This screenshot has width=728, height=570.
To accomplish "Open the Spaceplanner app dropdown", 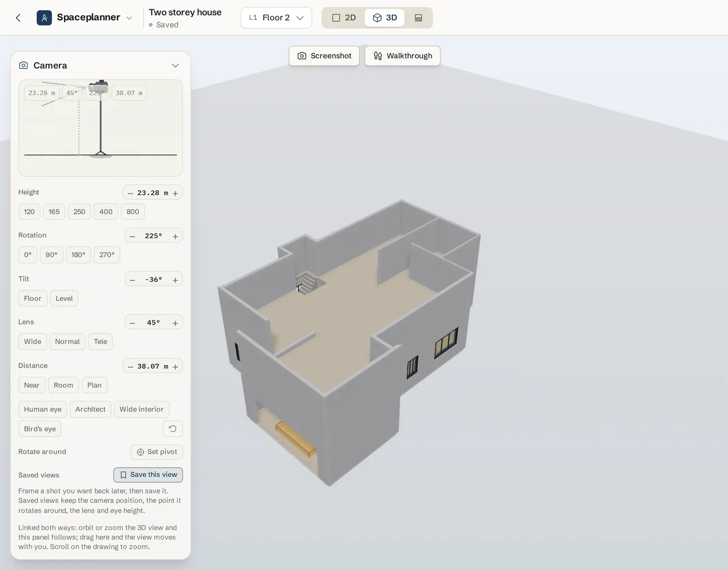I will [129, 18].
